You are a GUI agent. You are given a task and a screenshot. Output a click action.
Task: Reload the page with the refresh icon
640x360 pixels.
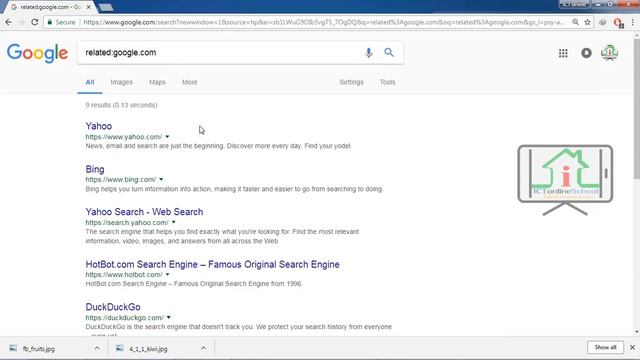tap(35, 22)
